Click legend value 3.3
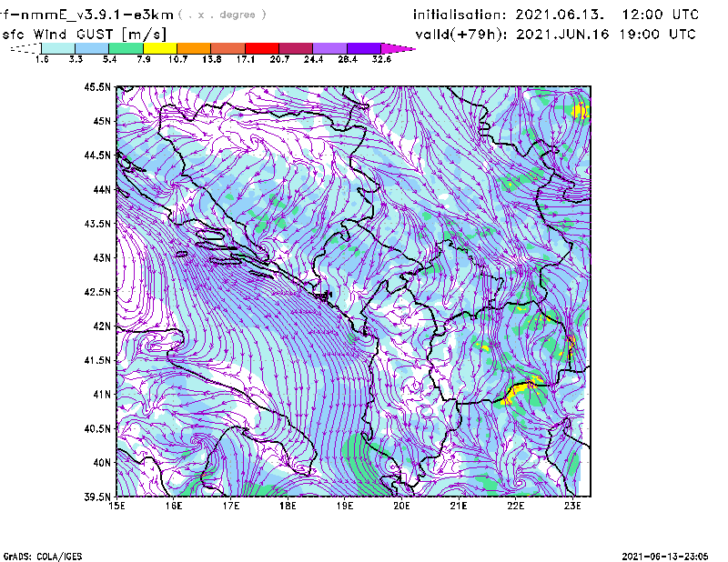Image resolution: width=728 pixels, height=562 pixels. click(76, 59)
